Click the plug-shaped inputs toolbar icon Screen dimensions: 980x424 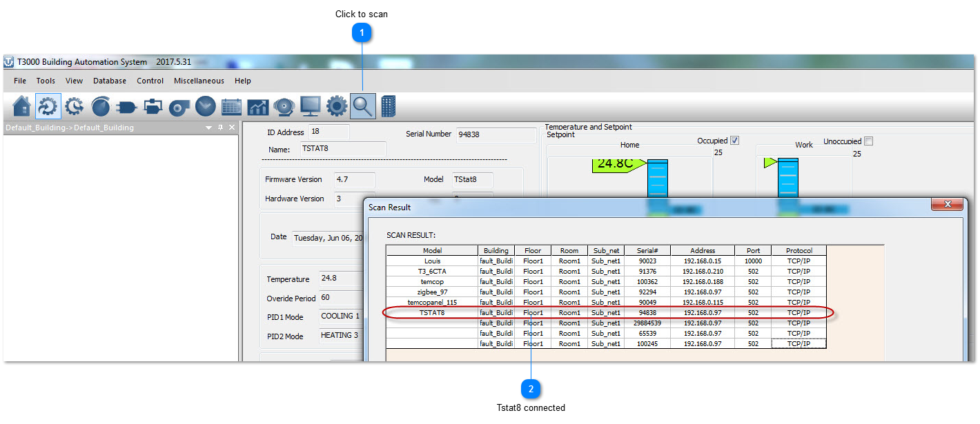[127, 106]
